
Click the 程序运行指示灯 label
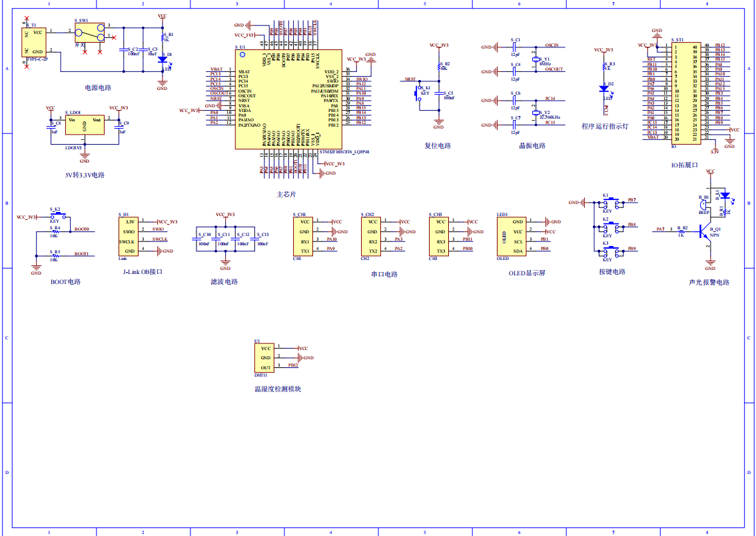tap(605, 127)
